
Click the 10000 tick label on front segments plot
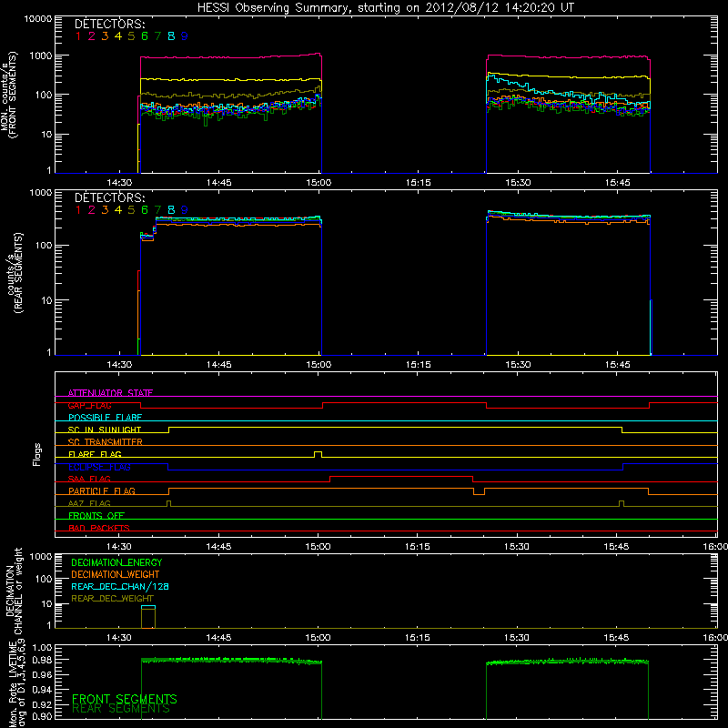[x=37, y=19]
